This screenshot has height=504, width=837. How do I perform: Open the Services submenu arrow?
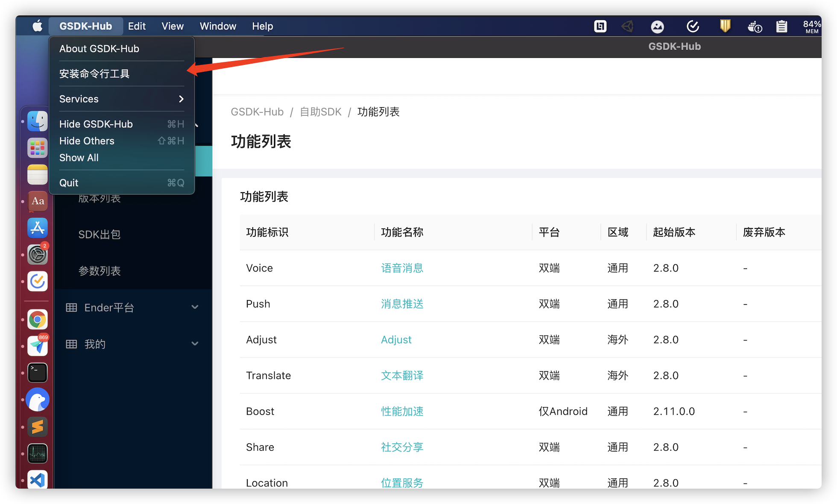click(x=181, y=99)
